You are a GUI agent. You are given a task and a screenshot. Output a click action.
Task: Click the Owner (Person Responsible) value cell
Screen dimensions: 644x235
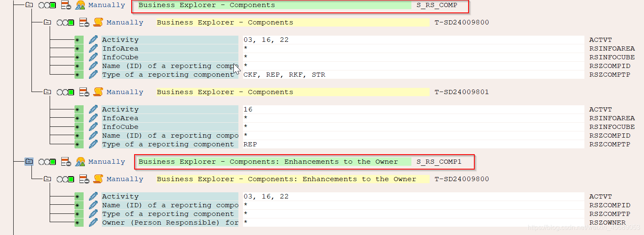point(413,223)
